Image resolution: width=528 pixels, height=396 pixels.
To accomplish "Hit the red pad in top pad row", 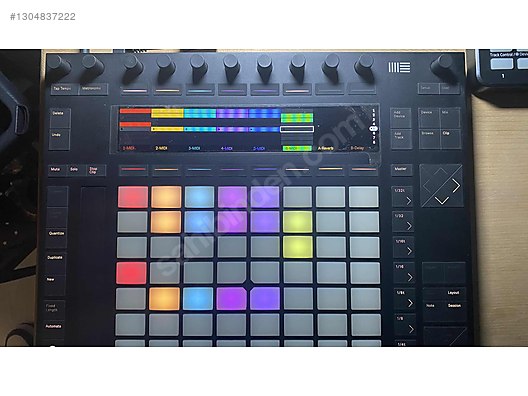I will [x=133, y=197].
